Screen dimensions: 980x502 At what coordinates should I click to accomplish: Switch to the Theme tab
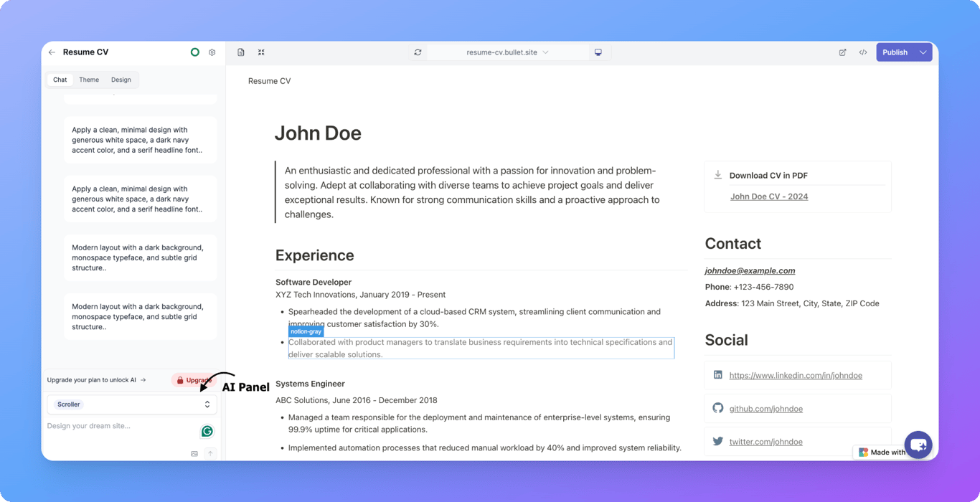coord(89,79)
